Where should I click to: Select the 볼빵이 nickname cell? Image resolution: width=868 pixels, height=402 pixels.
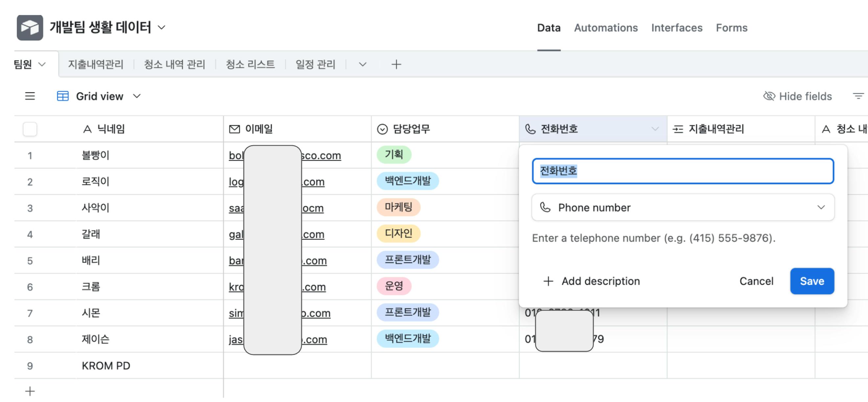point(149,155)
